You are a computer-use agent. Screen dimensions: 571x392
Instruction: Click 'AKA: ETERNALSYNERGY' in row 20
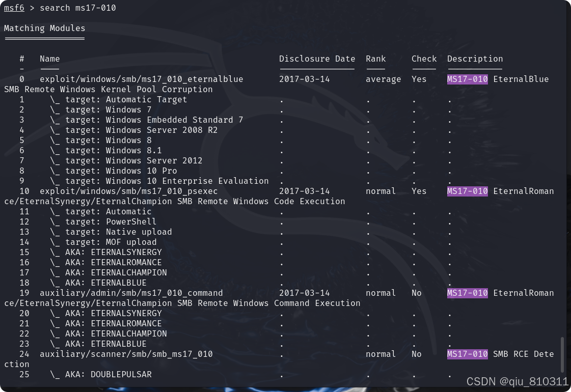click(x=105, y=314)
